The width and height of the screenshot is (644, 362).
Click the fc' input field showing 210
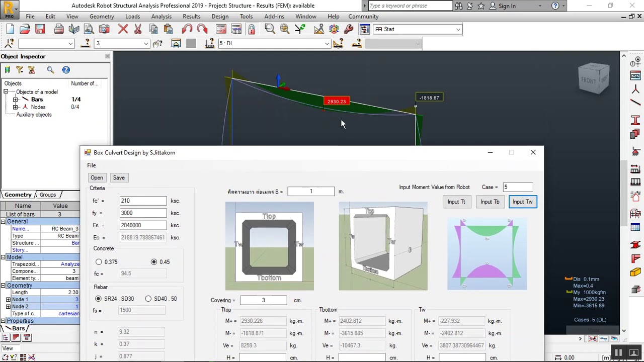(x=143, y=201)
